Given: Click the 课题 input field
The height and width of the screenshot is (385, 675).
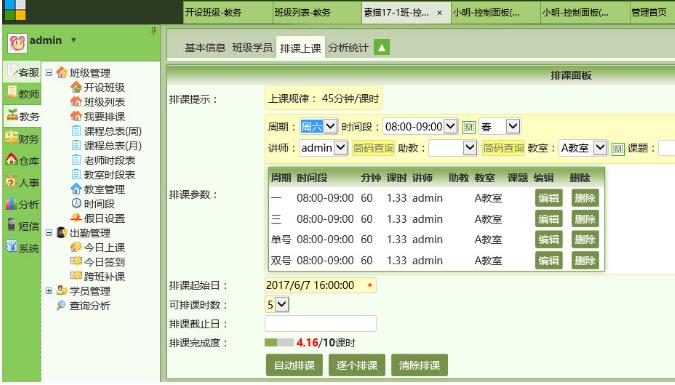Looking at the screenshot, I should click(x=667, y=148).
